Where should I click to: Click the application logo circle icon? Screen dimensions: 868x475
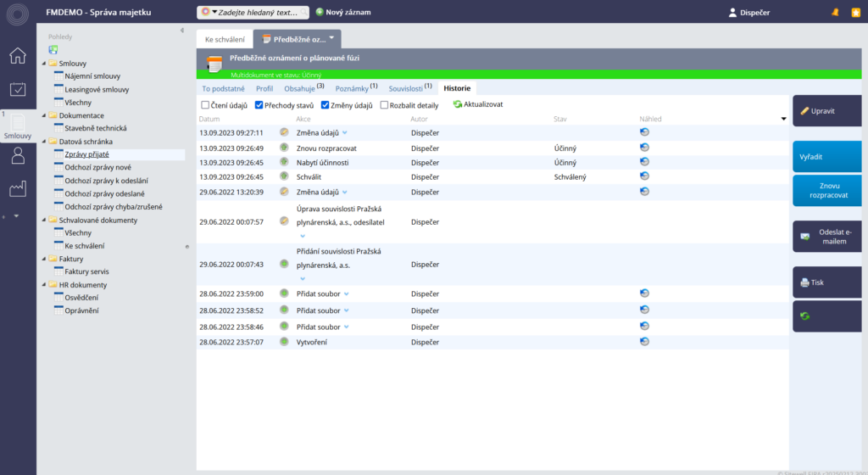(17, 14)
